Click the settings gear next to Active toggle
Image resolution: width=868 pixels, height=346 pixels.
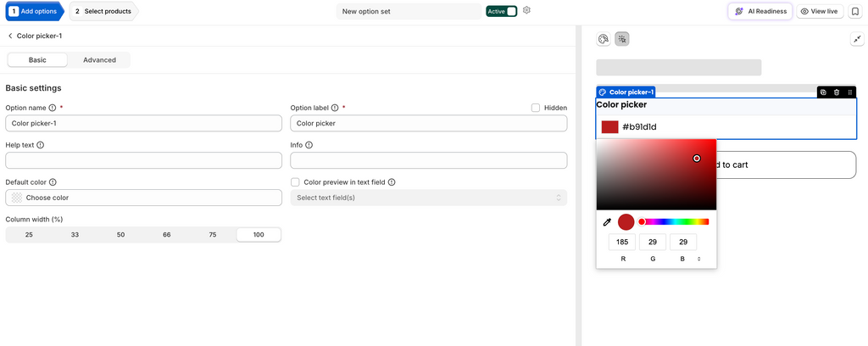pos(526,10)
